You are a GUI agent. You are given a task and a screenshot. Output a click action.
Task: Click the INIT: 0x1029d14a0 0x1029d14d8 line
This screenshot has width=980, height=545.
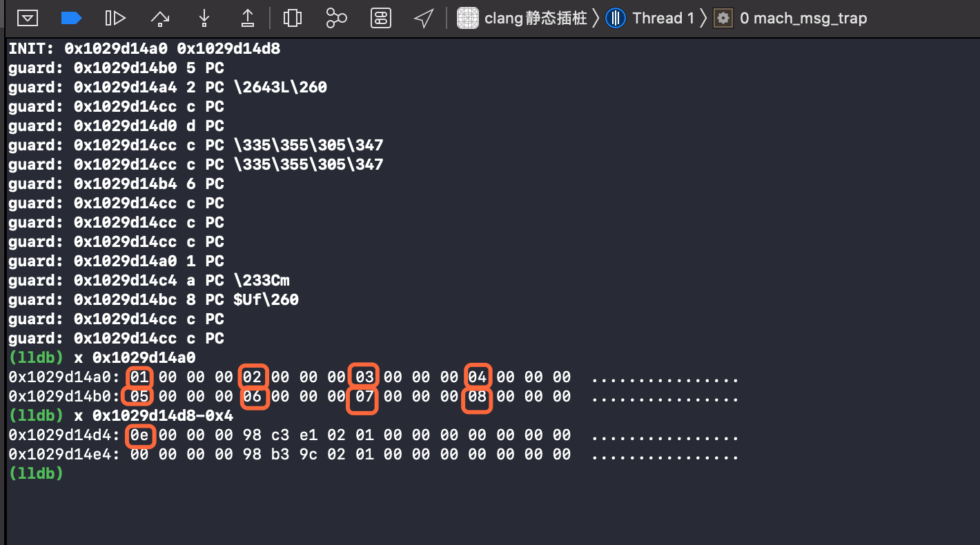144,48
